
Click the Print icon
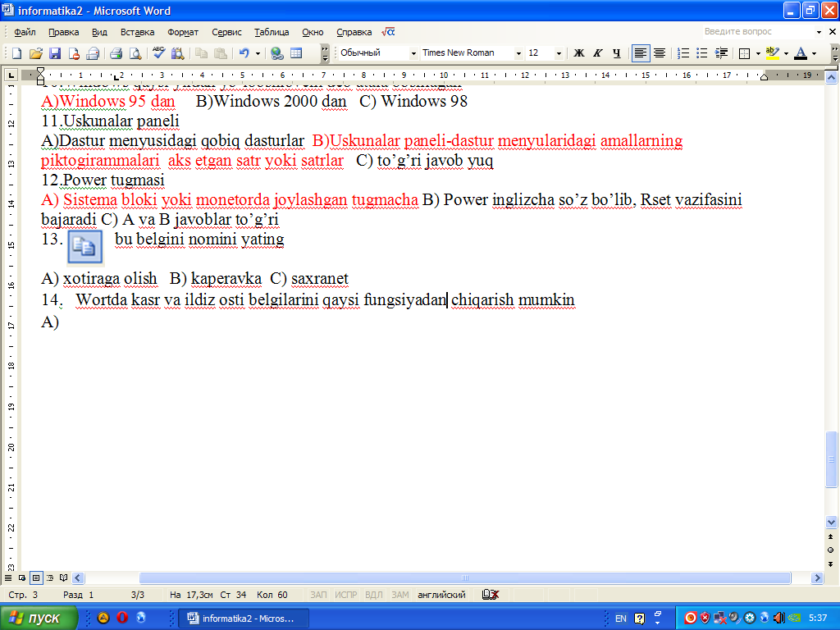coord(93,53)
